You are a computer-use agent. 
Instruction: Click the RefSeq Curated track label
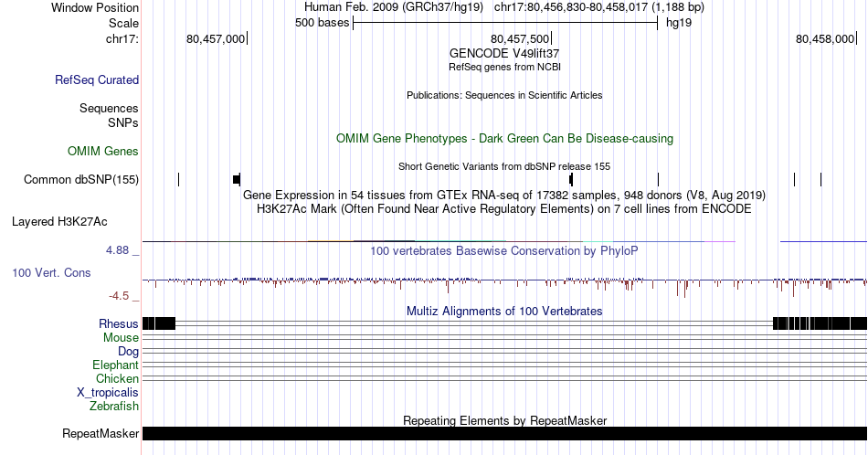tap(96, 79)
